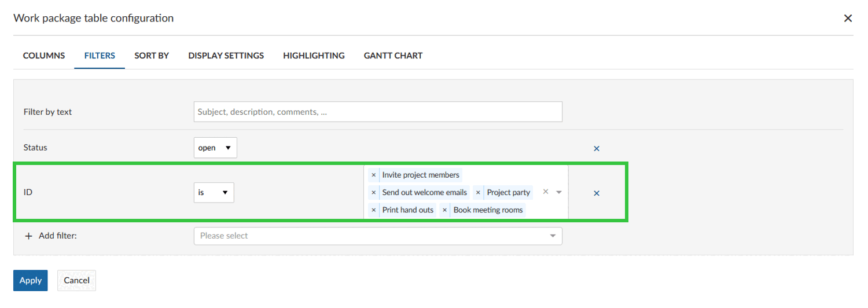Image resolution: width=868 pixels, height=308 pixels.
Task: Open the Gantt chart tab
Action: 393,56
